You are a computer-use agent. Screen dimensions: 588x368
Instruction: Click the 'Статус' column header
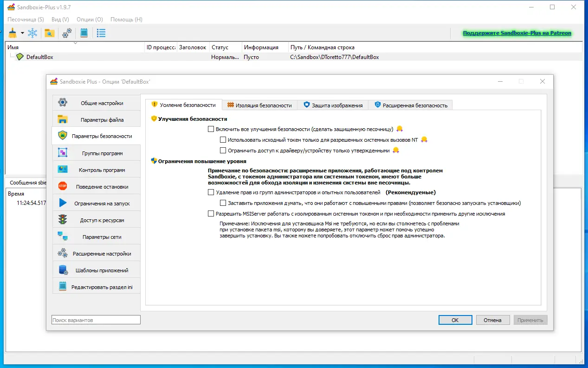226,47
